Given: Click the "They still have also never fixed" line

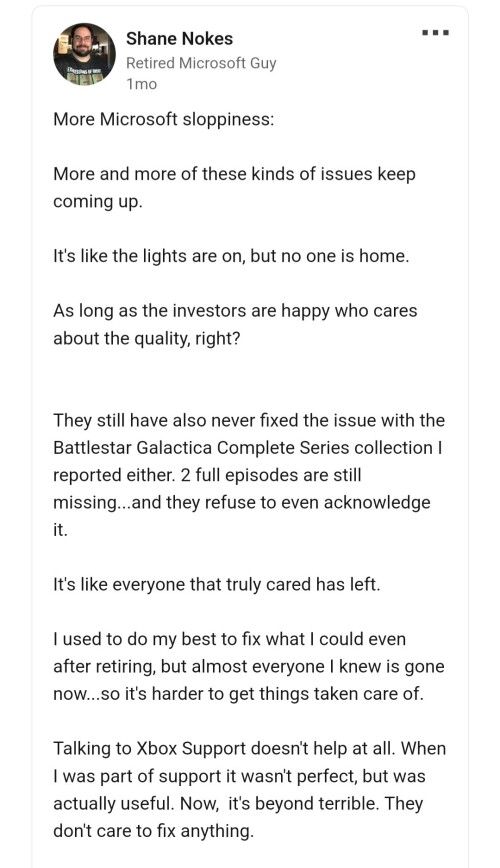Looking at the screenshot, I should coord(249,420).
